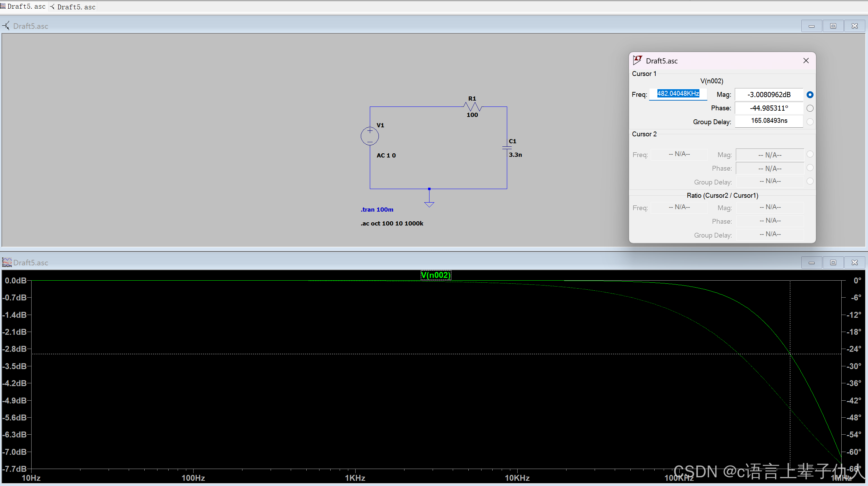Click the resistor value 100
Screen dimensions: 868x486
[x=472, y=115]
